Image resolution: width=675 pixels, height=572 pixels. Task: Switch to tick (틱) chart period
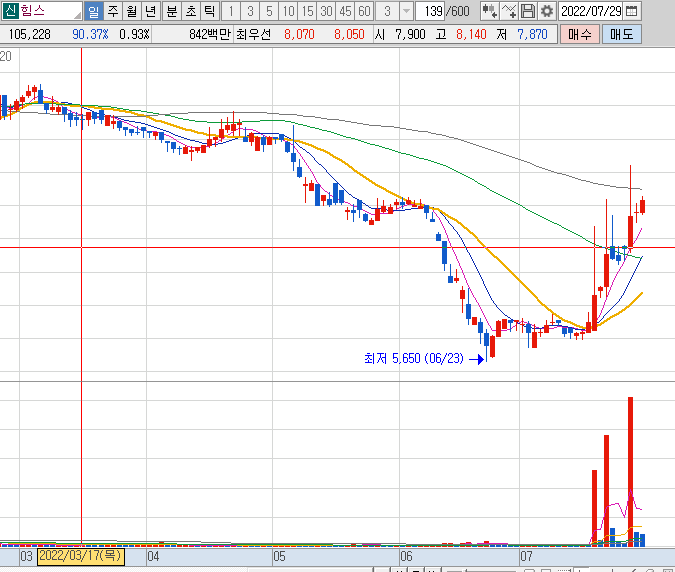[210, 11]
